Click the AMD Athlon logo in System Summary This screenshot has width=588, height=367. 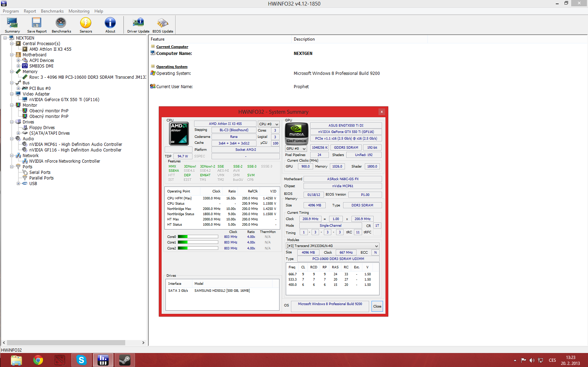[179, 133]
